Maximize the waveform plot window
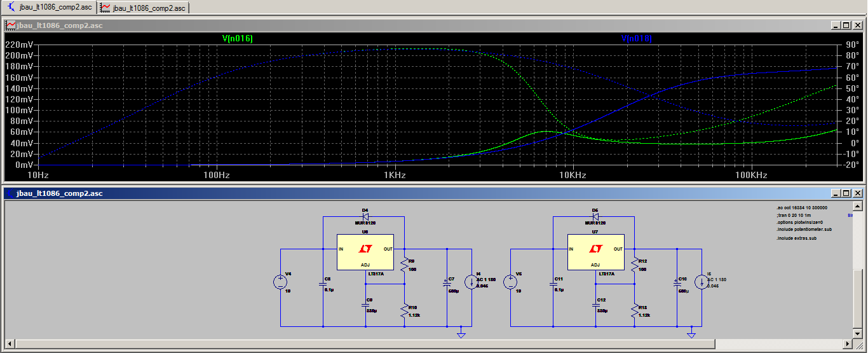This screenshot has width=868, height=353. pyautogui.click(x=846, y=25)
